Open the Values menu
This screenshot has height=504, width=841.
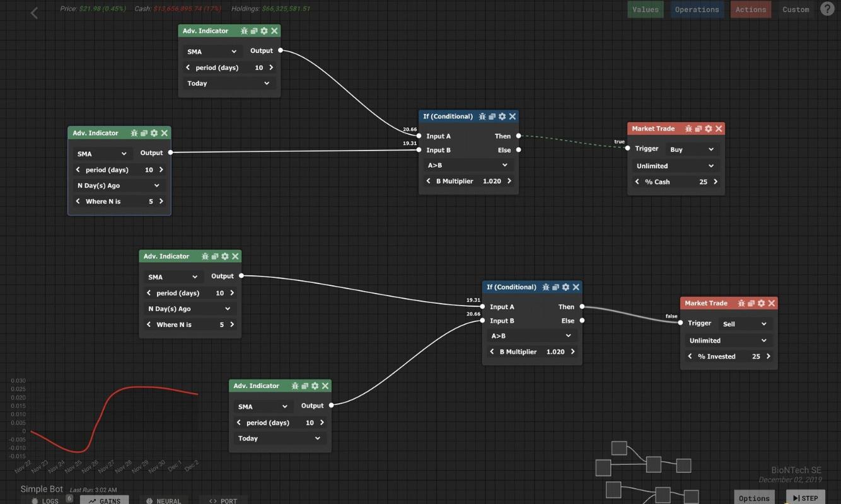[645, 9]
